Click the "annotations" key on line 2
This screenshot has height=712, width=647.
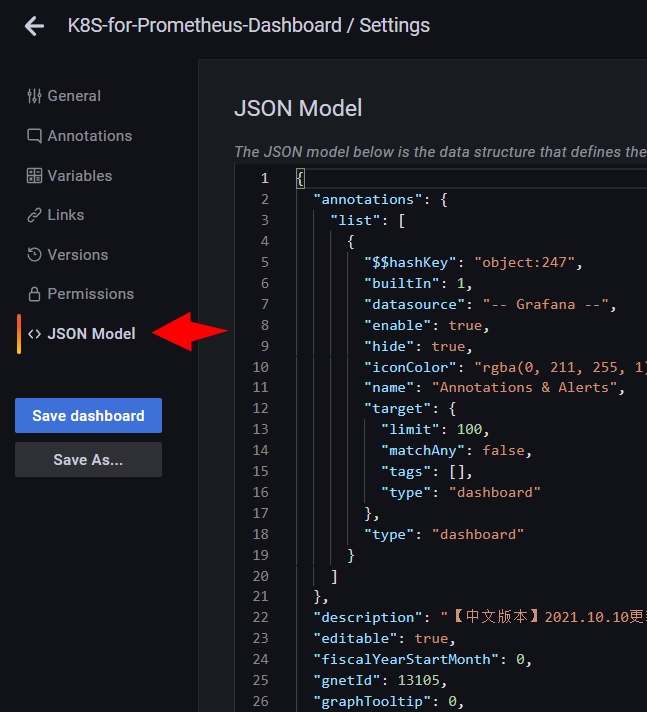[368, 199]
